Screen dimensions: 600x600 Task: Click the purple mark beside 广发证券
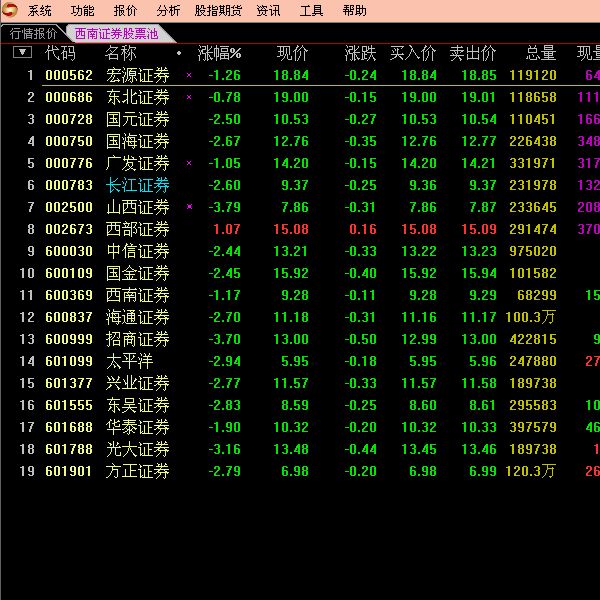click(189, 163)
